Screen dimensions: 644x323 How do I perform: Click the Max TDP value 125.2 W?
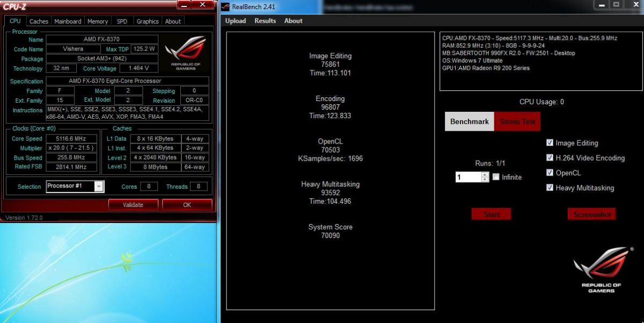pos(145,49)
